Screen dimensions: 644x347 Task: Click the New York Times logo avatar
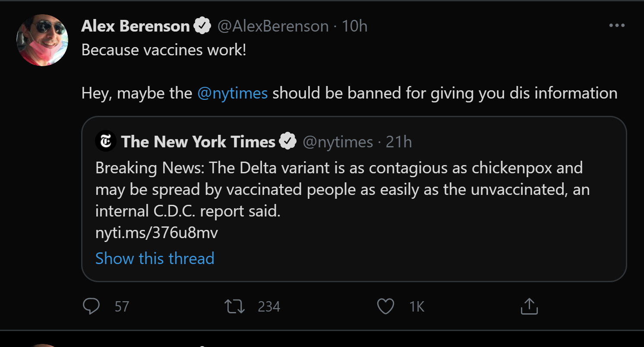click(x=106, y=141)
